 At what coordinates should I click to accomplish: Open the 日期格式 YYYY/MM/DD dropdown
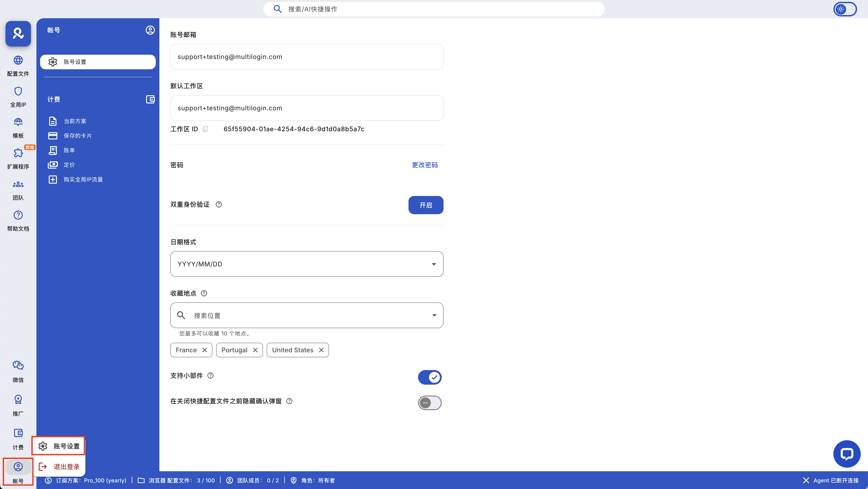coord(307,264)
